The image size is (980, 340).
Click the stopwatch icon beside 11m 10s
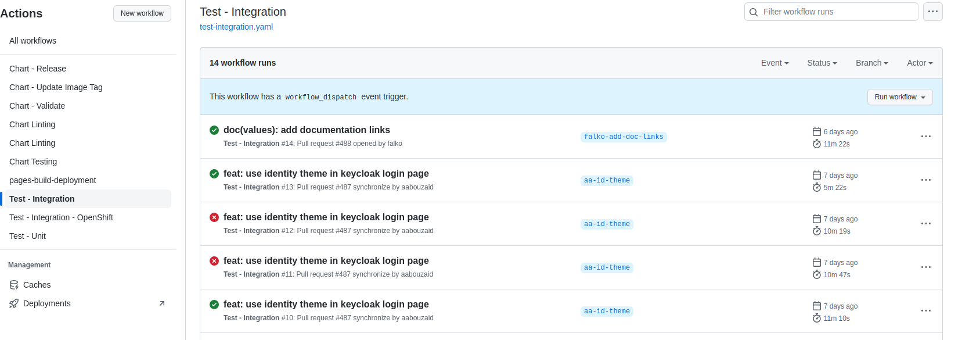click(x=817, y=318)
